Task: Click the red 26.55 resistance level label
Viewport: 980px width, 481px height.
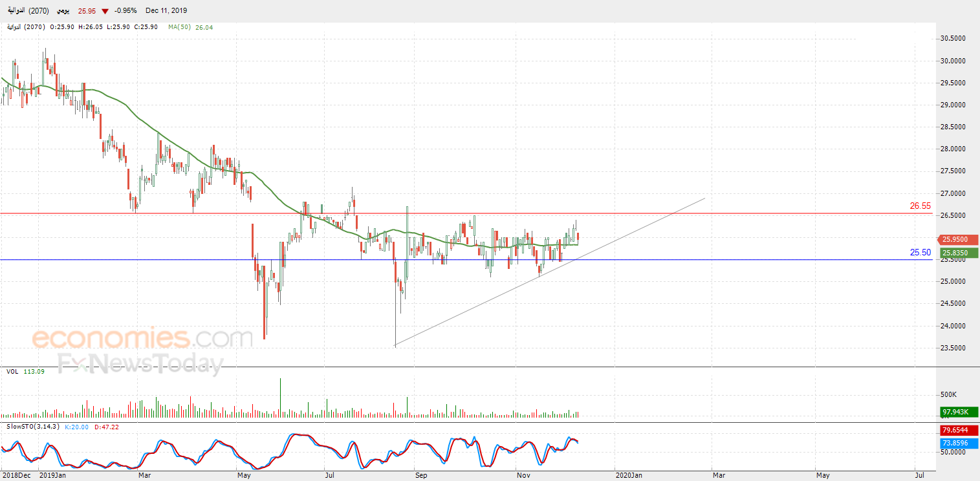Action: pyautogui.click(x=920, y=206)
